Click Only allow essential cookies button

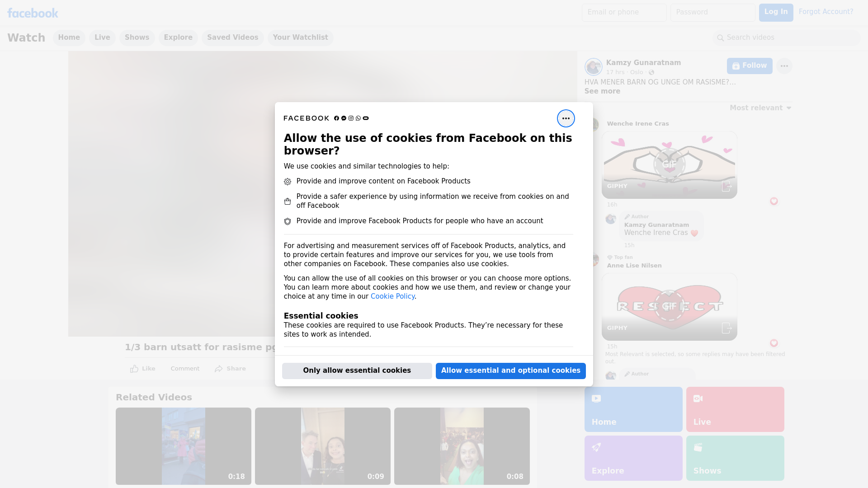pyautogui.click(x=357, y=371)
